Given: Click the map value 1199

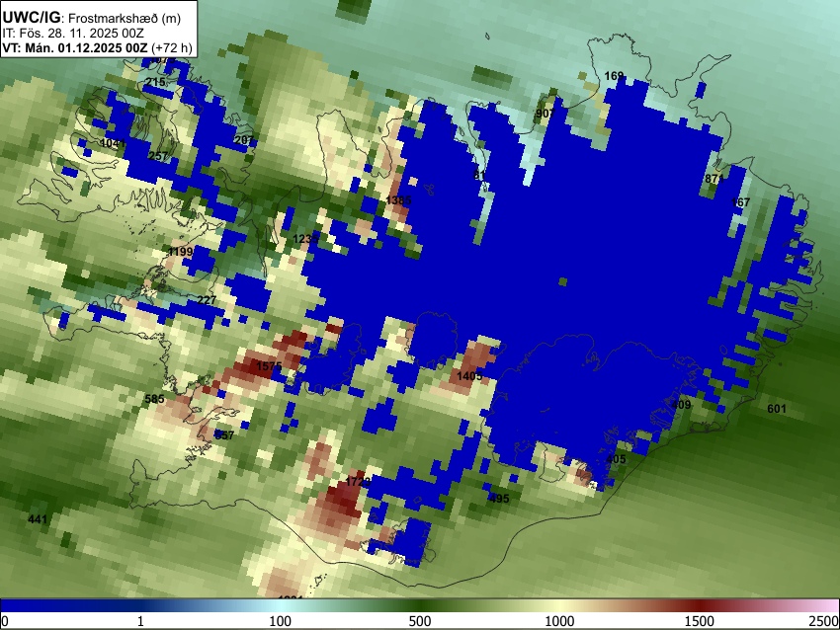Looking at the screenshot, I should [181, 252].
